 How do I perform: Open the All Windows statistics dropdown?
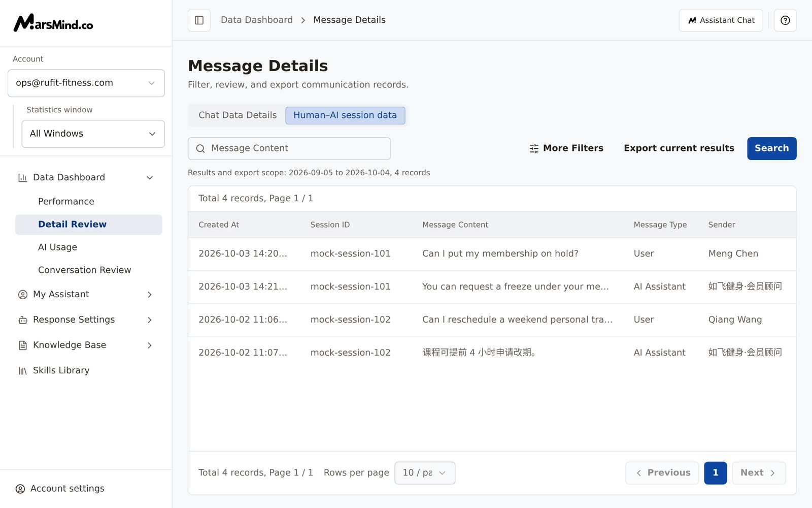coord(93,134)
